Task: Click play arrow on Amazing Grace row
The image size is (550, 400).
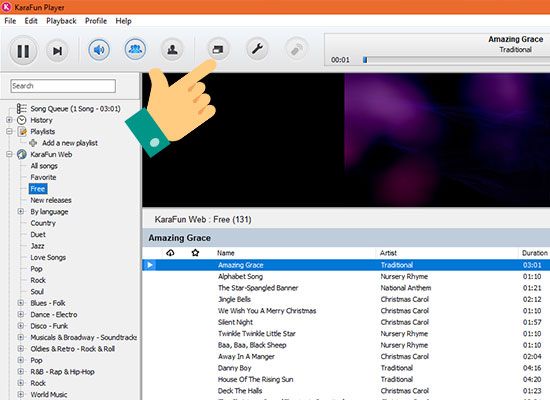Action: tap(150, 265)
